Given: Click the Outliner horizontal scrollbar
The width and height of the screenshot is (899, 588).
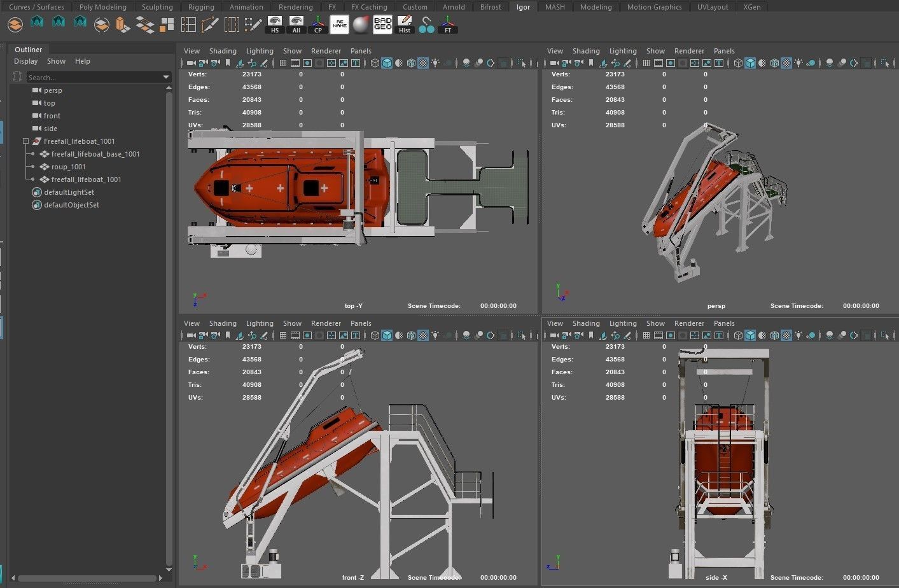Looking at the screenshot, I should click(87, 578).
